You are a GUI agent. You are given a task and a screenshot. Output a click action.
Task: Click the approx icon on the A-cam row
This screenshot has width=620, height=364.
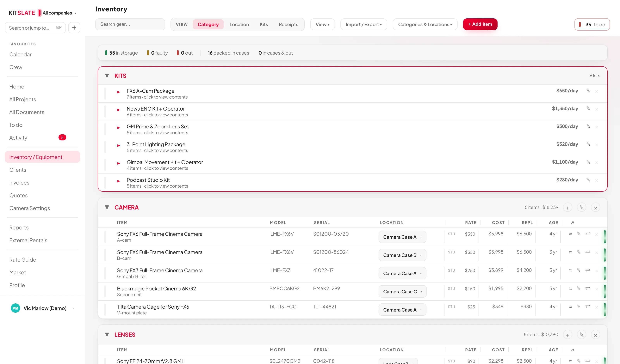point(570,234)
